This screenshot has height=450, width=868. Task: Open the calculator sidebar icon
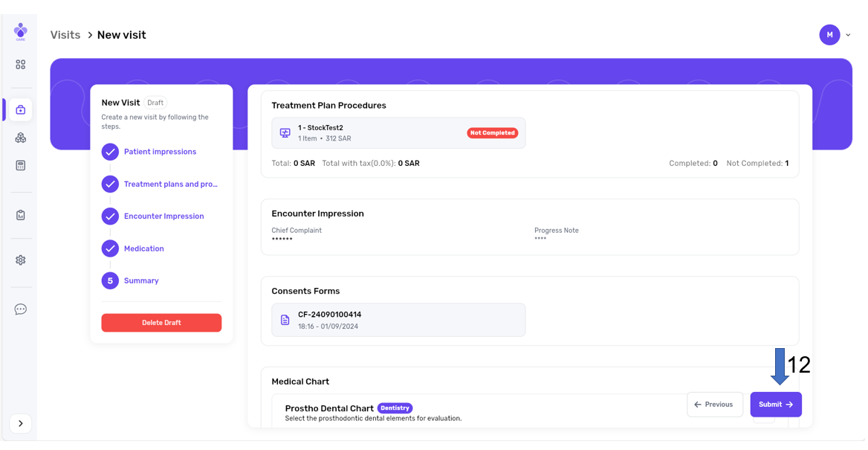click(21, 165)
